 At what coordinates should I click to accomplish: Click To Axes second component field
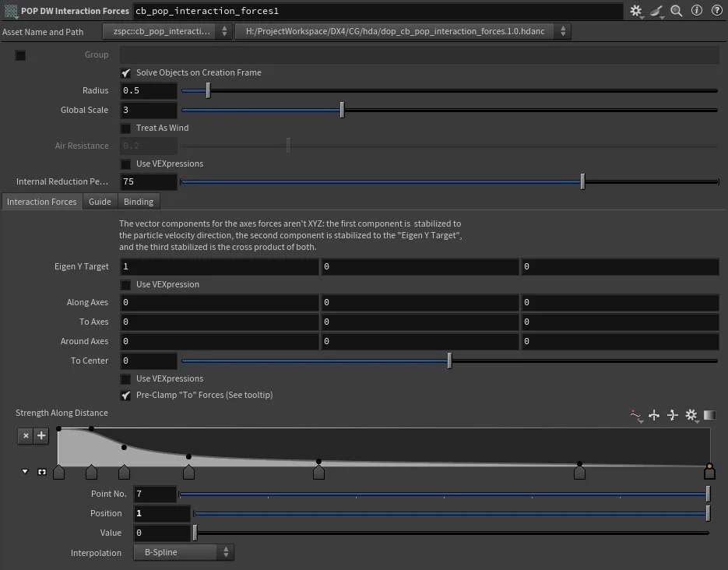[420, 322]
